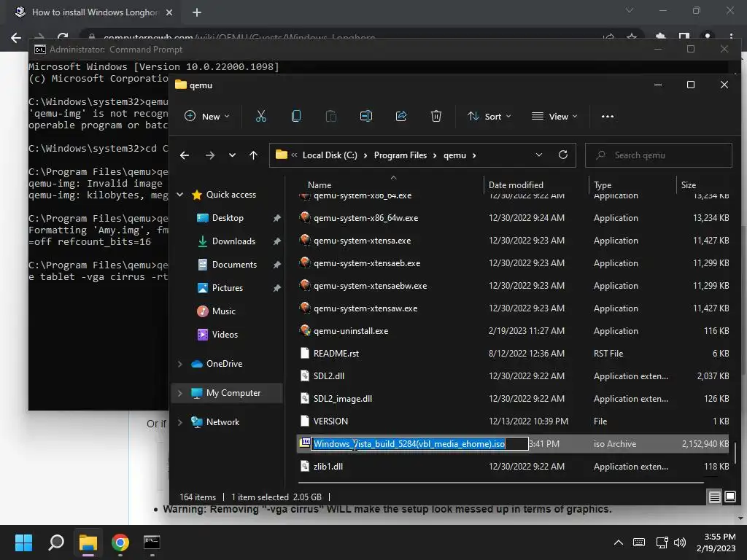Click Chrome back arrow
The height and width of the screenshot is (560, 747).
coord(16,38)
